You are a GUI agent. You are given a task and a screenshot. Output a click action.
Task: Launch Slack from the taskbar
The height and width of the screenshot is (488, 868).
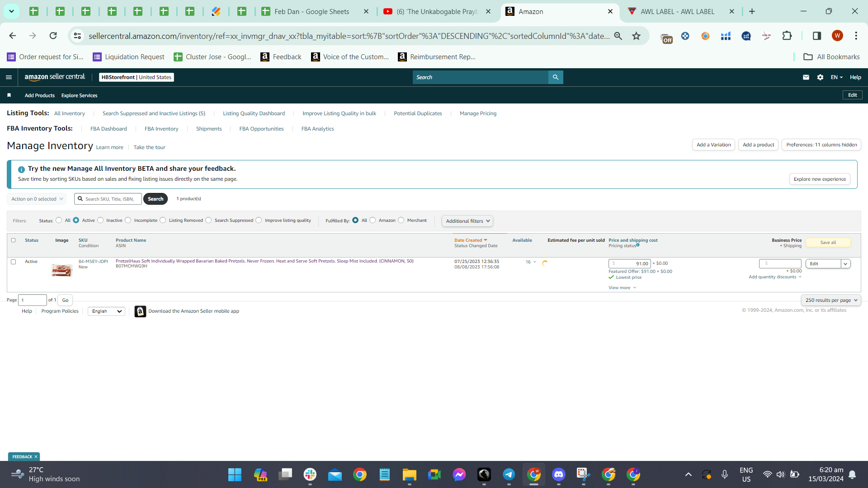(310, 474)
